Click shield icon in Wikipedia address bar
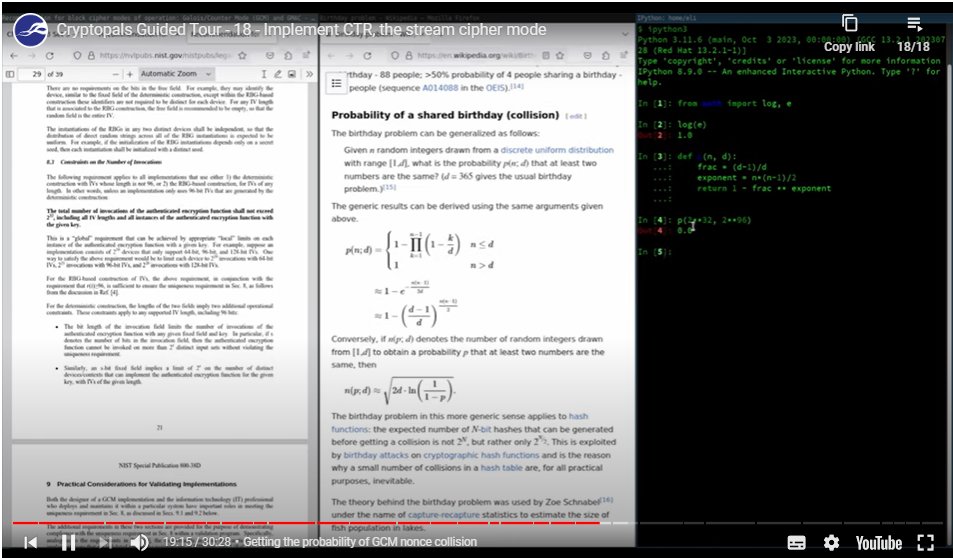Image resolution: width=953 pixels, height=558 pixels. pos(395,55)
